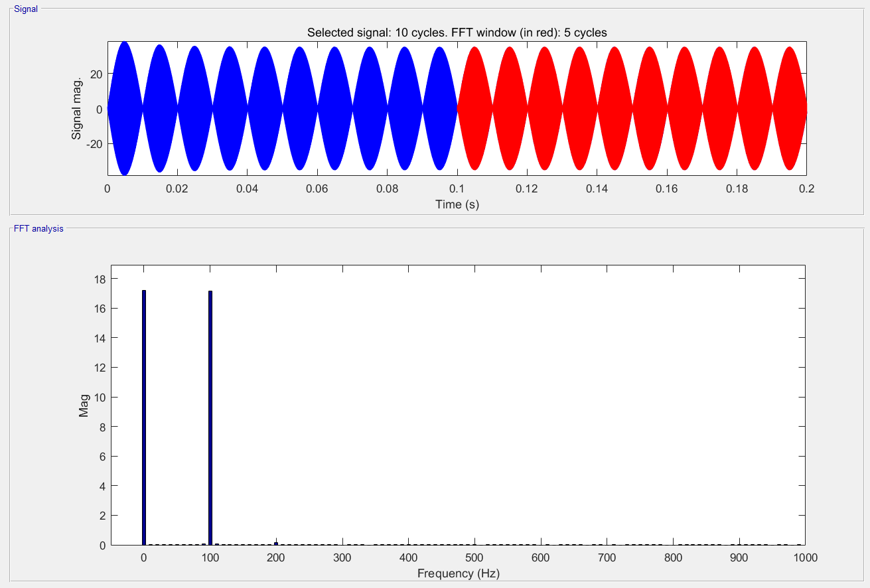Click the 800 tick label on frequency axis
This screenshot has height=588, width=870.
(x=674, y=558)
